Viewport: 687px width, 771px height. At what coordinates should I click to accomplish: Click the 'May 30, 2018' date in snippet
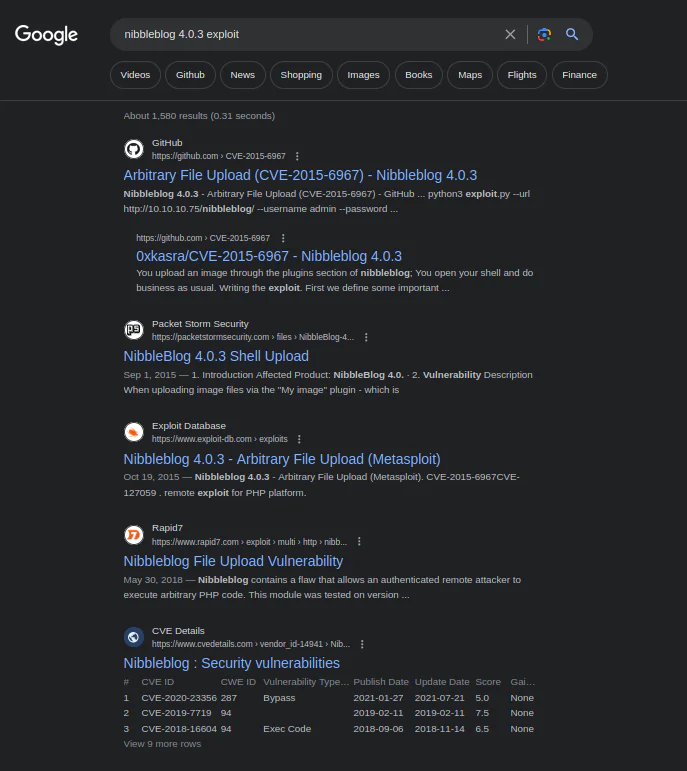[153, 580]
